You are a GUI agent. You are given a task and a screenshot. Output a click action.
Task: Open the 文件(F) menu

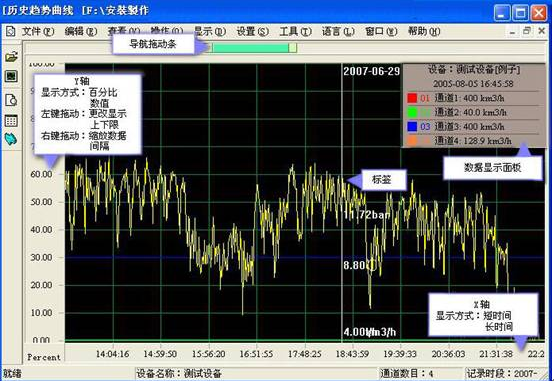click(38, 31)
